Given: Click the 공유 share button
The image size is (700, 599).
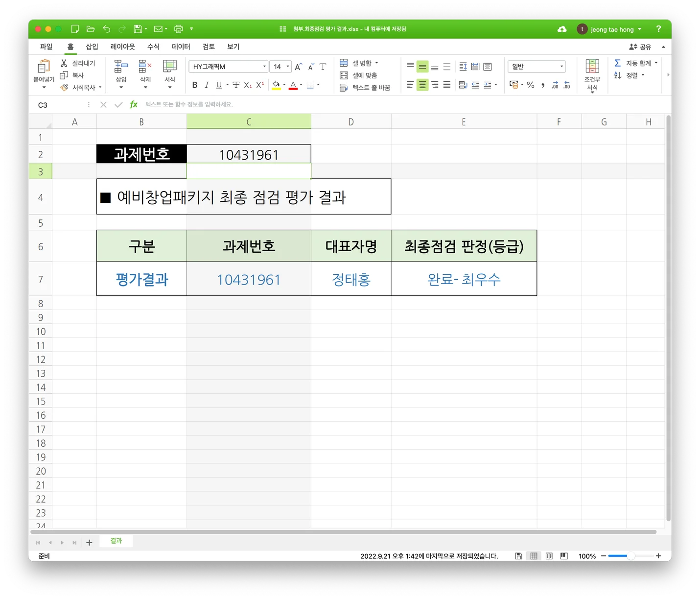Looking at the screenshot, I should pyautogui.click(x=640, y=47).
